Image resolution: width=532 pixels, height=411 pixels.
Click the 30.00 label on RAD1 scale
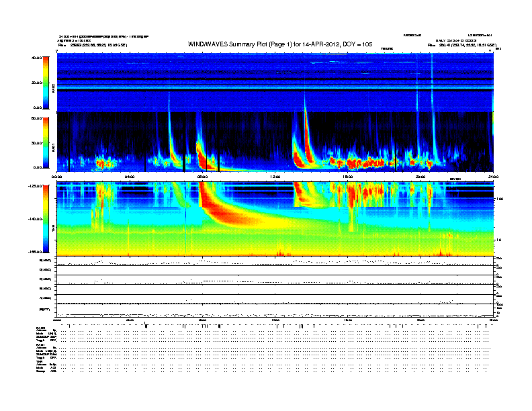coord(37,143)
